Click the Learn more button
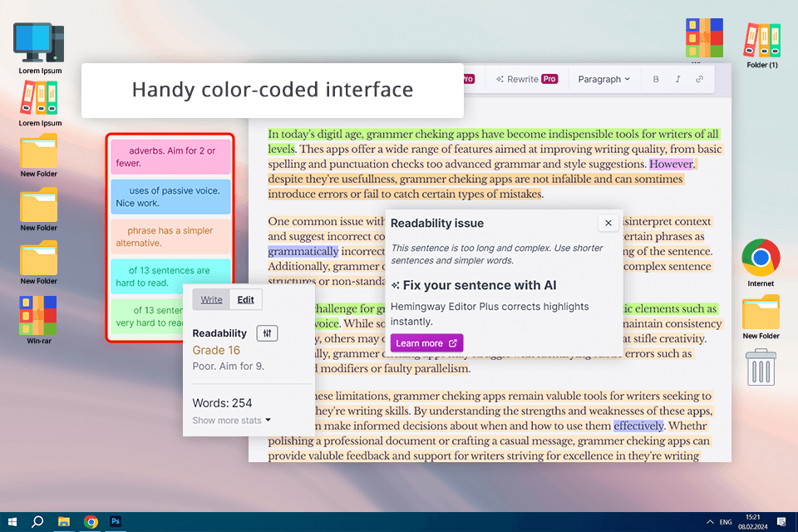 tap(426, 343)
